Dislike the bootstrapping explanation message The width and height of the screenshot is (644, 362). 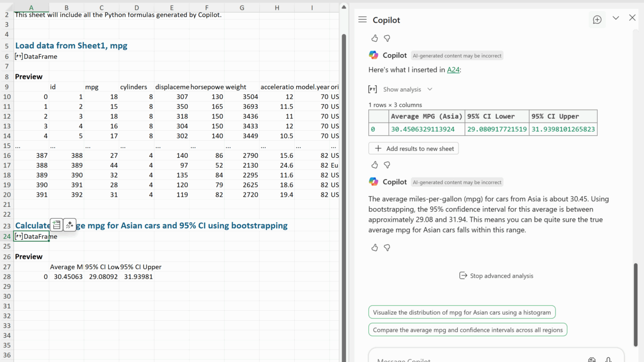(x=387, y=247)
